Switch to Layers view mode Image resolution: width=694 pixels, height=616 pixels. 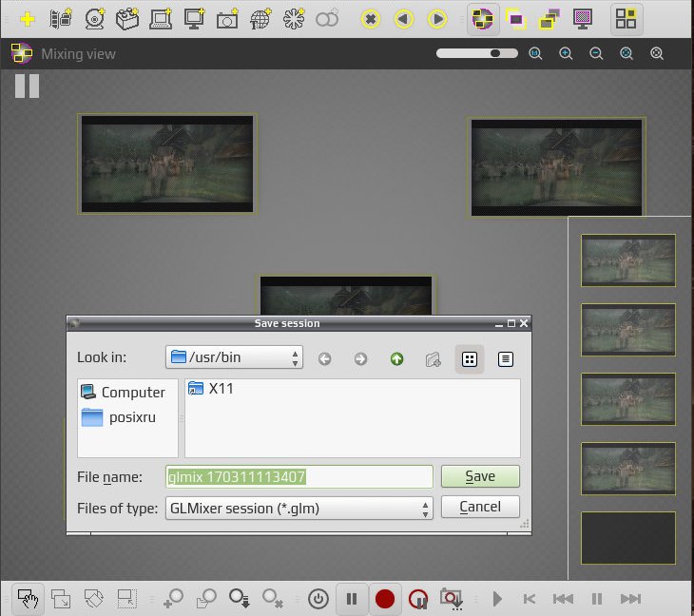(x=549, y=19)
